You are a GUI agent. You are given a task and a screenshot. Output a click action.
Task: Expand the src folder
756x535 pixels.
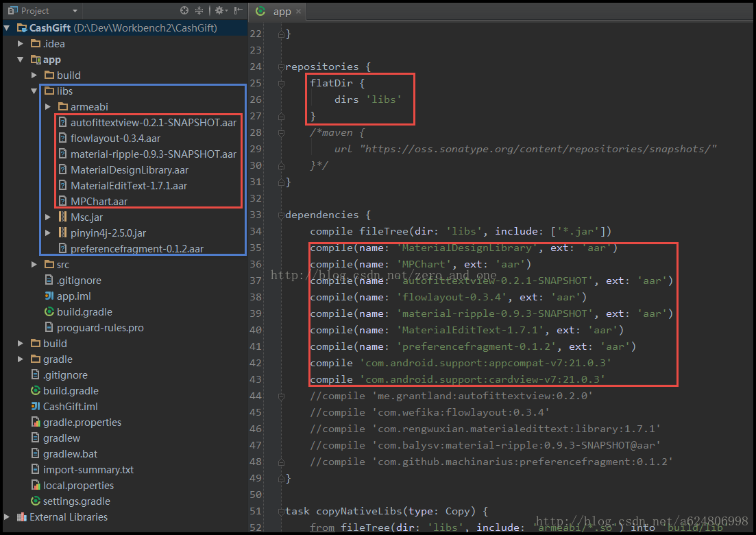point(34,264)
